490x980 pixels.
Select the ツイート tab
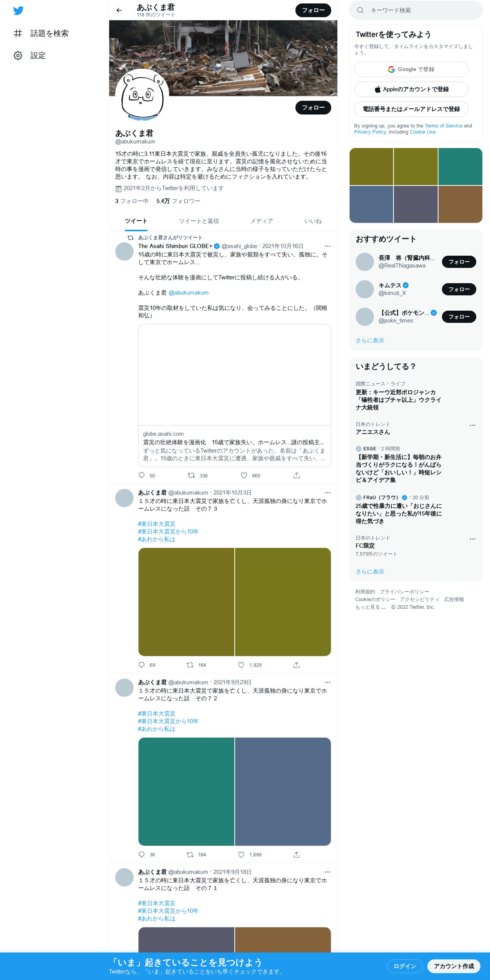point(136,221)
